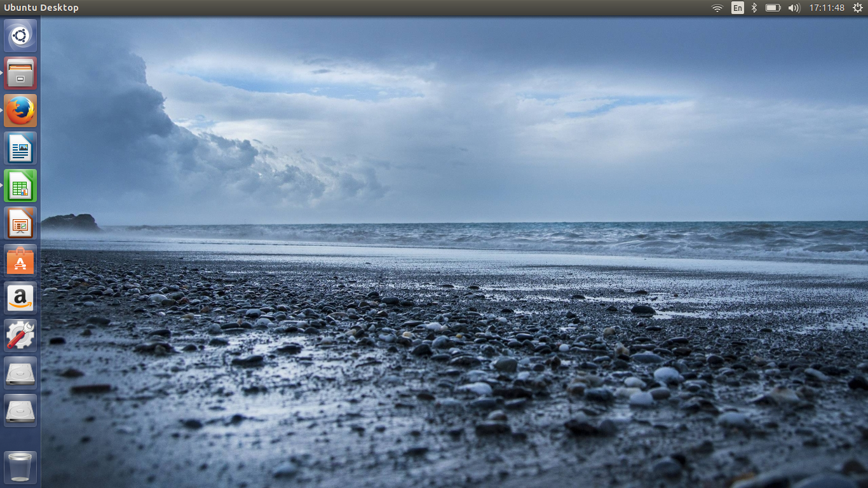Image resolution: width=868 pixels, height=488 pixels.
Task: Open the Trash
Action: point(20,468)
